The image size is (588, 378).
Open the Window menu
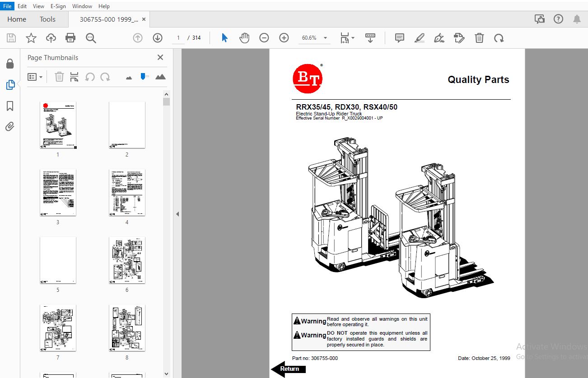click(x=82, y=6)
